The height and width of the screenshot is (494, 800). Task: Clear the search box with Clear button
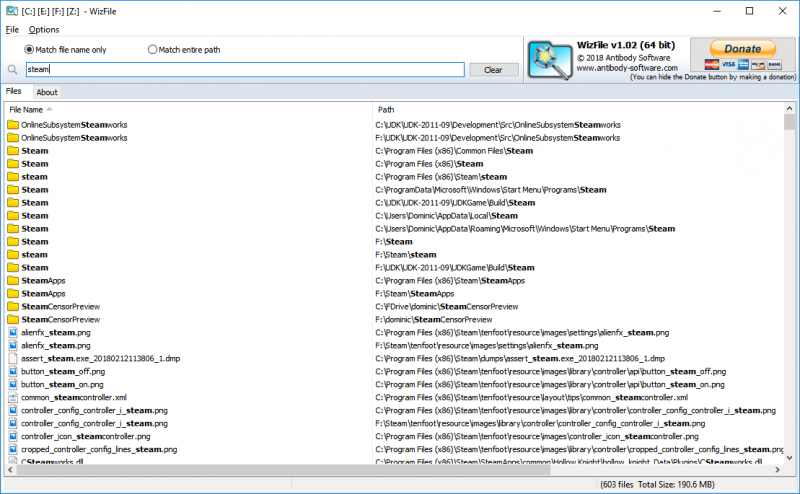click(x=493, y=70)
